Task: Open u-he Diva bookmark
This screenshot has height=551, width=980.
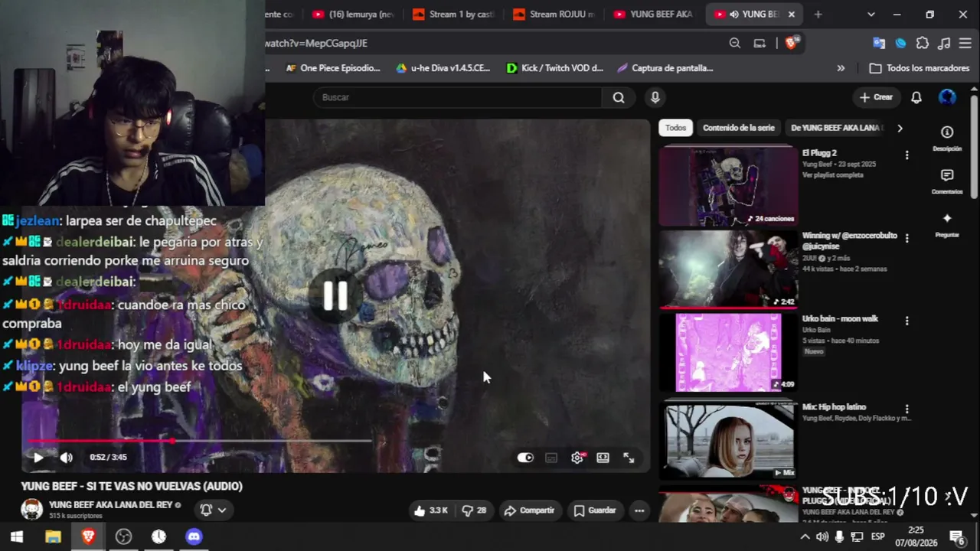Action: point(443,68)
